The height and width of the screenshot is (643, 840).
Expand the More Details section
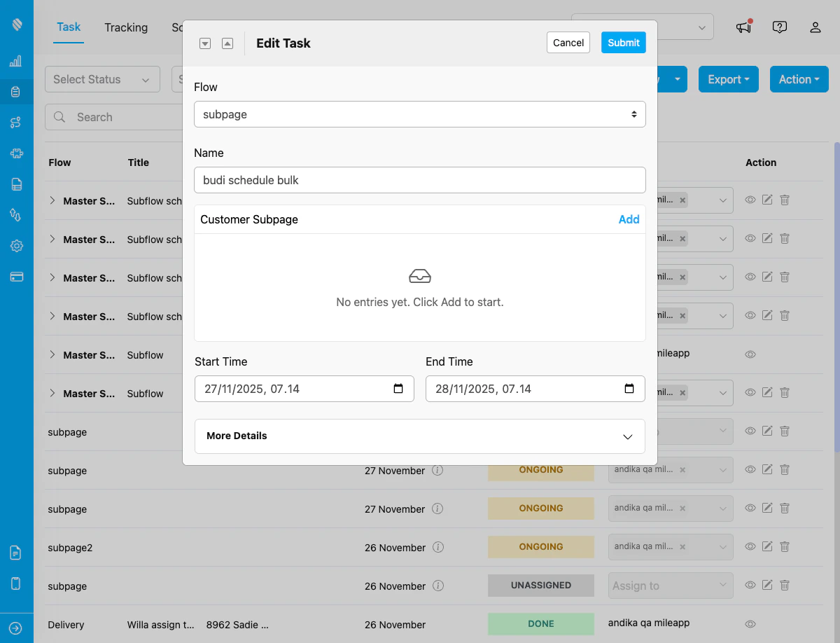(420, 436)
